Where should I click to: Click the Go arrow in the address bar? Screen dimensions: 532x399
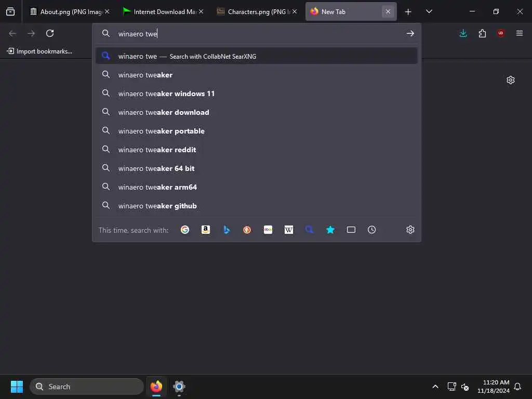coord(410,33)
